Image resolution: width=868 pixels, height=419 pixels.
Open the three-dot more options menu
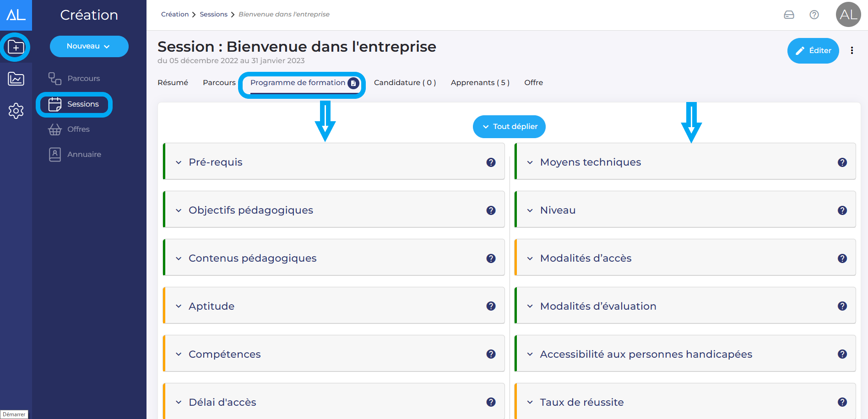(852, 51)
